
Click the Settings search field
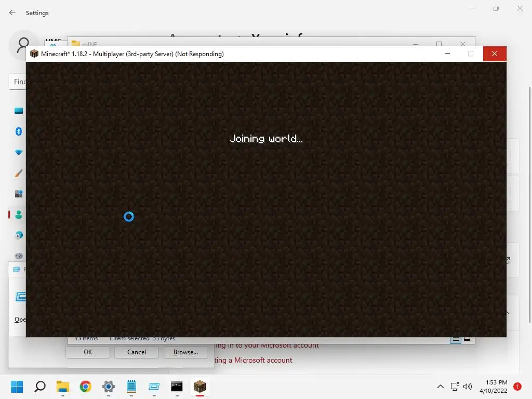tap(18, 82)
